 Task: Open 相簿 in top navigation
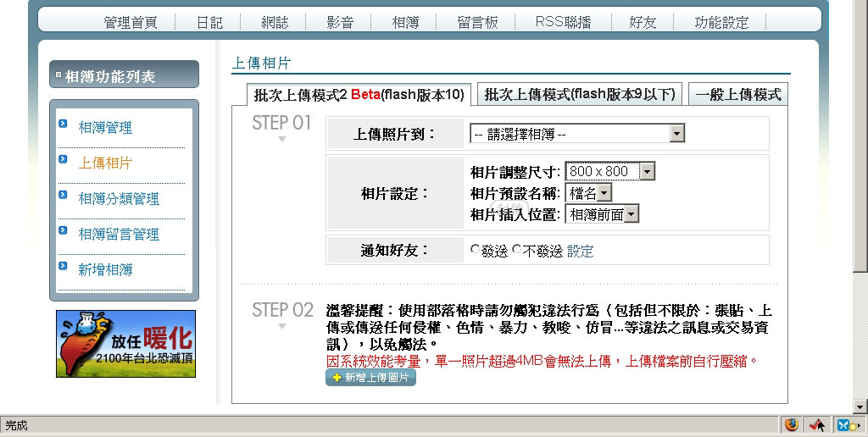[x=405, y=23]
